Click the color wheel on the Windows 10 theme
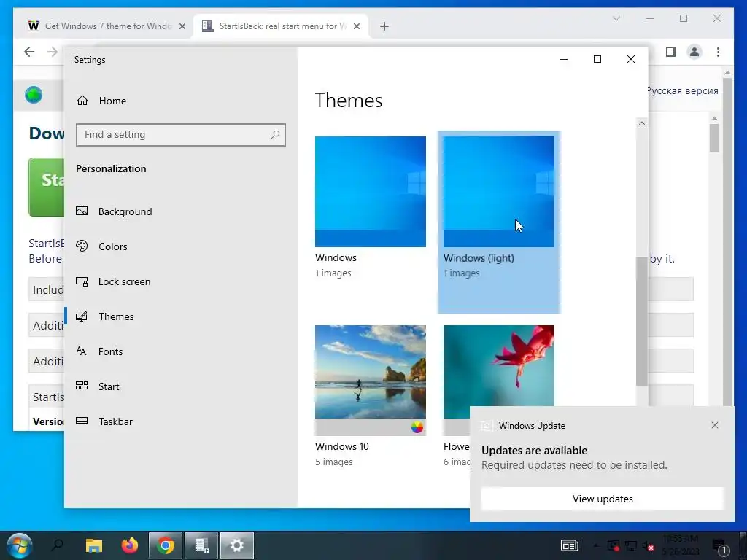 417,427
